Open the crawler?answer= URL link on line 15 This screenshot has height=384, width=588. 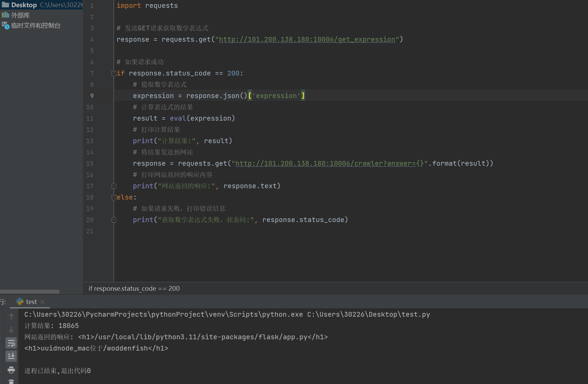point(326,163)
